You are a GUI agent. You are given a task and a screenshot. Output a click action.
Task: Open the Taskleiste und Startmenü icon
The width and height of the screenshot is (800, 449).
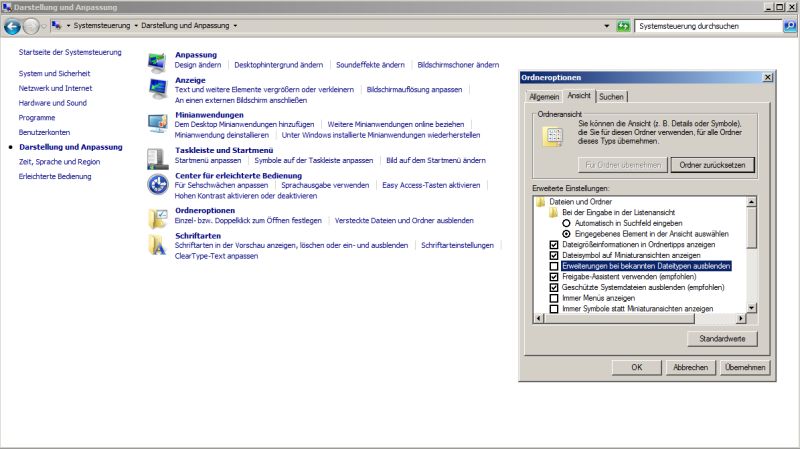[x=158, y=159]
